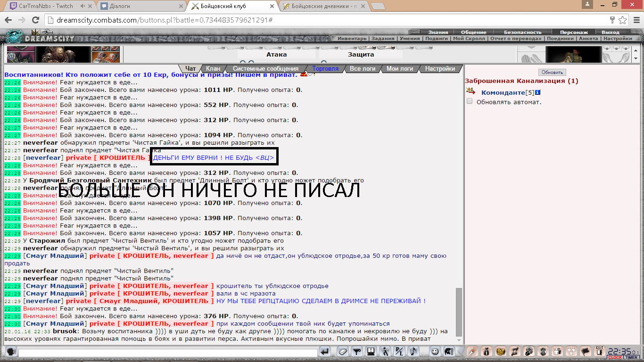
Task: Open the Все логи tab
Action: click(x=363, y=69)
